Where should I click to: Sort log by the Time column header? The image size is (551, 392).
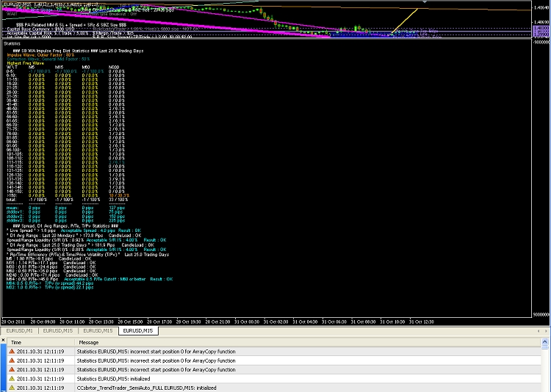click(40, 343)
